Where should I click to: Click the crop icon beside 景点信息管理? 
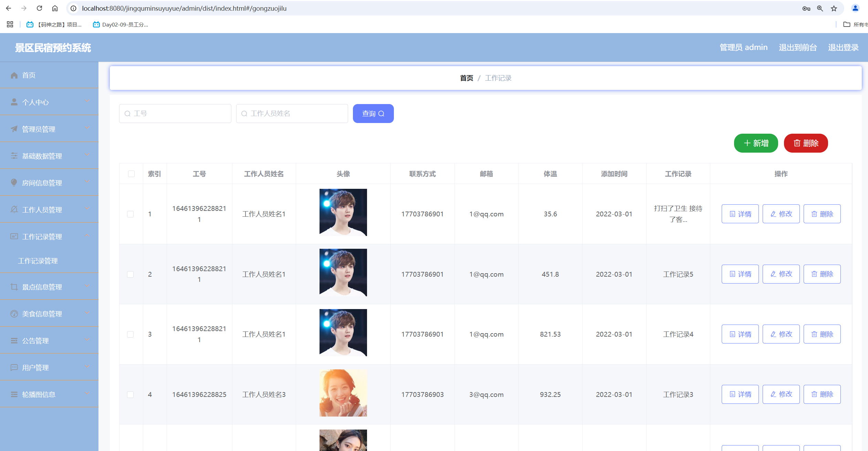[x=14, y=287]
